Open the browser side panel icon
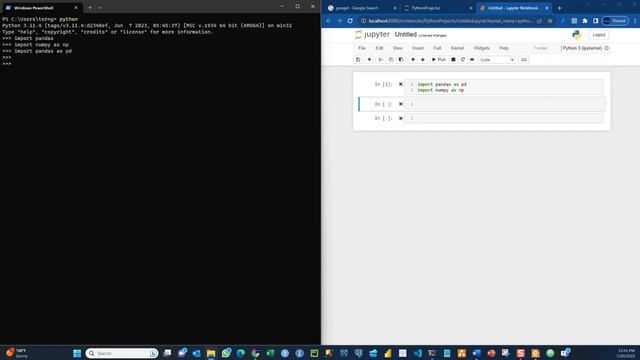The width and height of the screenshot is (640, 360). point(596,21)
